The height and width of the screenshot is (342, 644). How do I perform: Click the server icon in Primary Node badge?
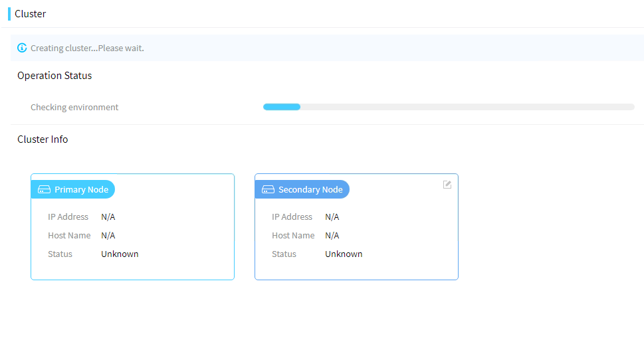pyautogui.click(x=44, y=189)
